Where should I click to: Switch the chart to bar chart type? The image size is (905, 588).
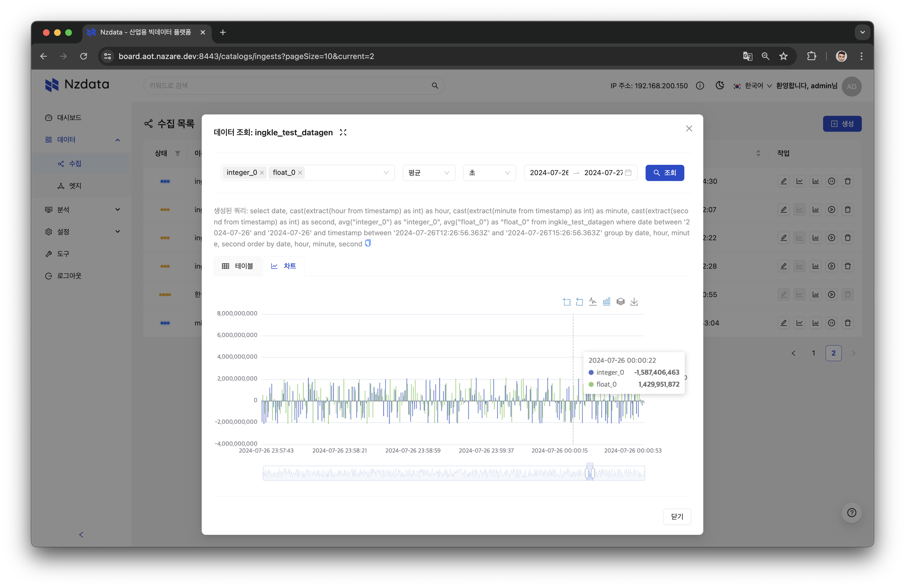point(607,302)
